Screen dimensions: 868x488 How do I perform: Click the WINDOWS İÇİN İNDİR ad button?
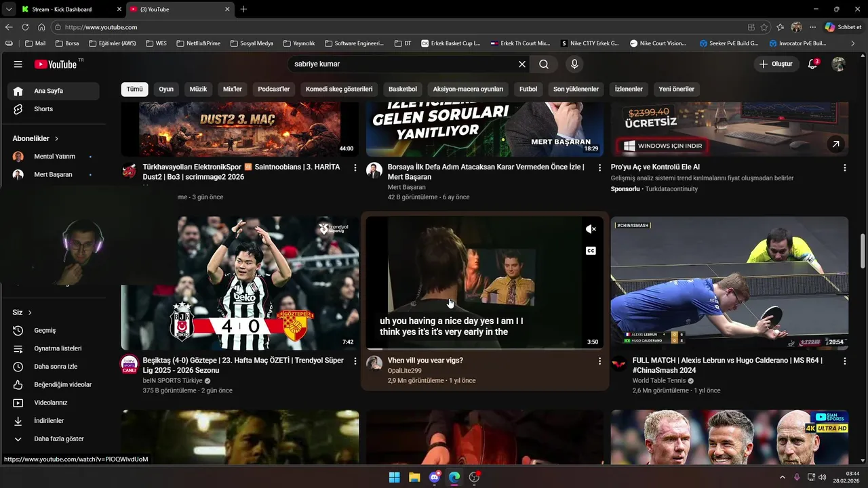click(662, 146)
